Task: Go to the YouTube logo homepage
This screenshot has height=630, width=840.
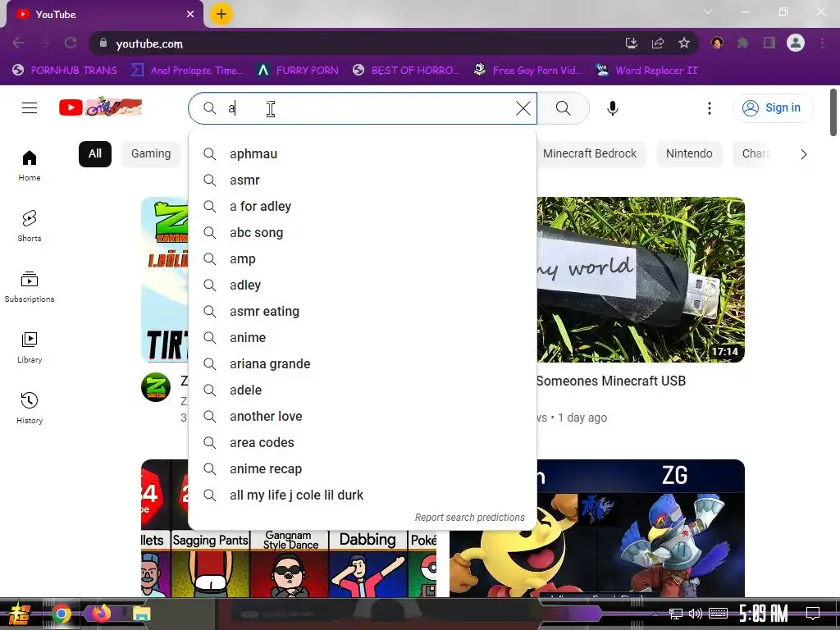Action: pos(100,107)
